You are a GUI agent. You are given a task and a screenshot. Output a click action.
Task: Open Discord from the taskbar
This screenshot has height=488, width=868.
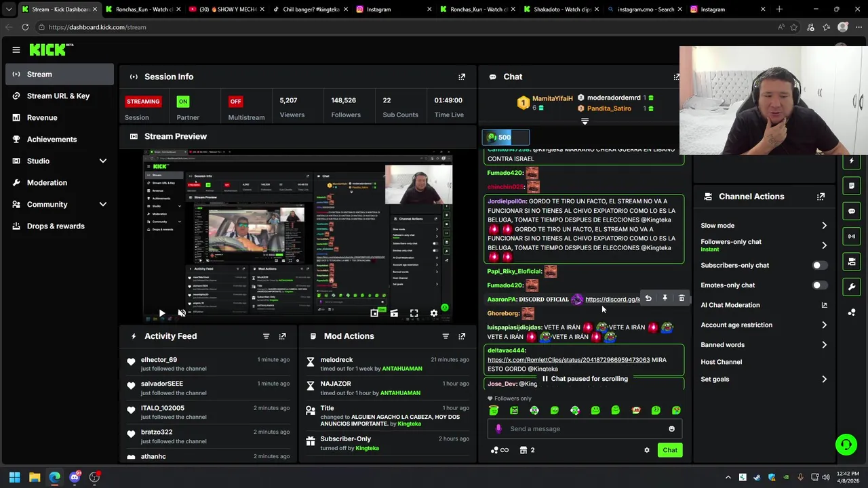click(75, 477)
